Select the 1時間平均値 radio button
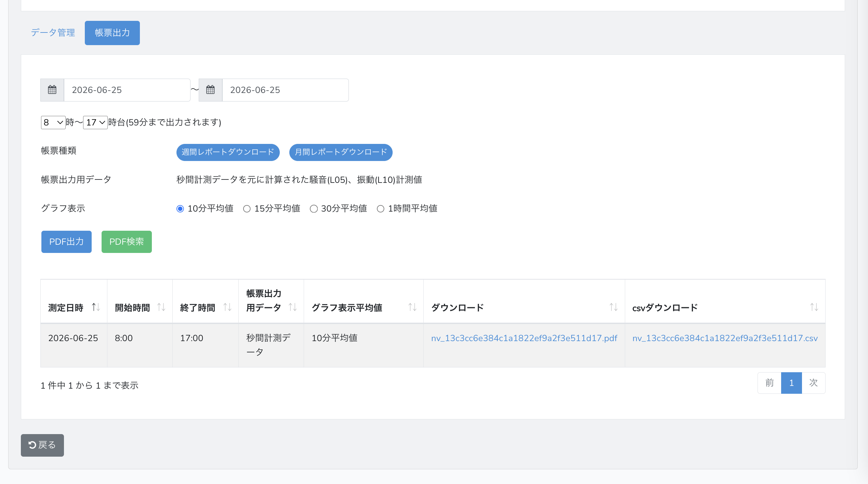Viewport: 868px width, 484px height. coord(381,209)
